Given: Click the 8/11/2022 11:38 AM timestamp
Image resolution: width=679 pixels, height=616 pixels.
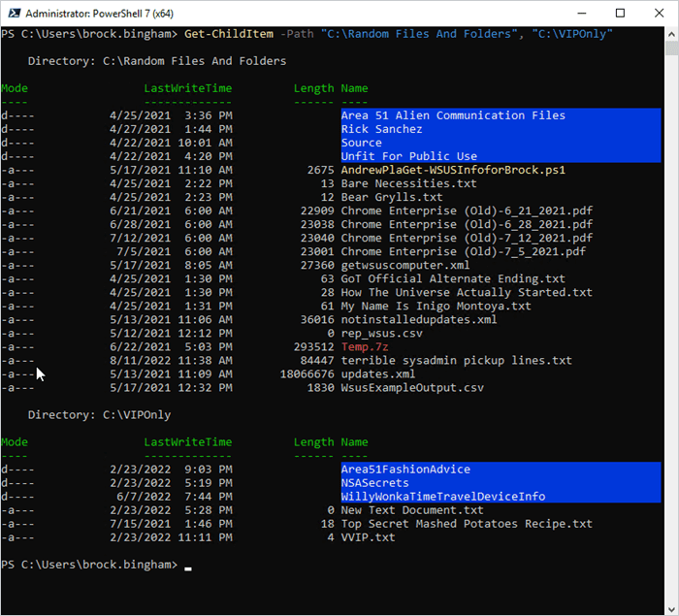Looking at the screenshot, I should (171, 361).
